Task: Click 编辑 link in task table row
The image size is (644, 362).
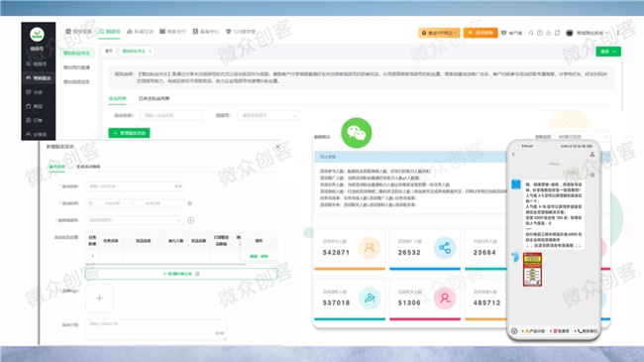Action: 254,256
